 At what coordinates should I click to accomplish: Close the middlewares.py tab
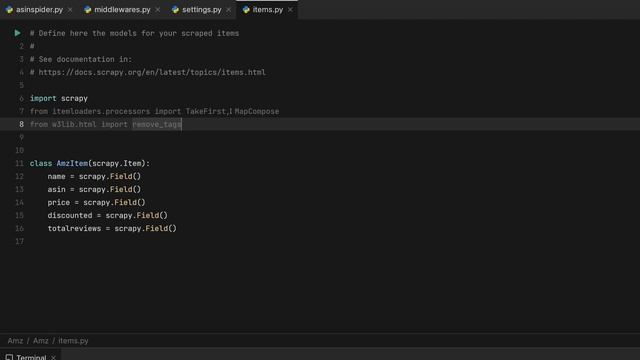coord(158,9)
